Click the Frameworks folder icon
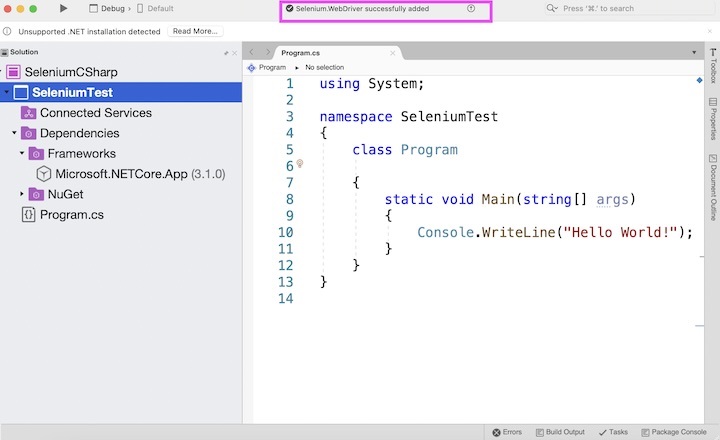The width and height of the screenshot is (720, 440). (x=36, y=153)
